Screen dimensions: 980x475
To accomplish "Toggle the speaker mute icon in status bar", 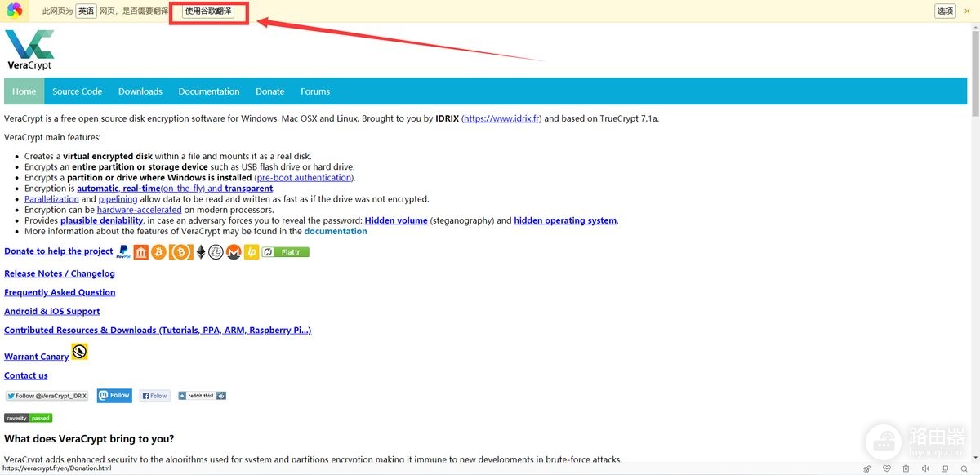I will click(925, 468).
